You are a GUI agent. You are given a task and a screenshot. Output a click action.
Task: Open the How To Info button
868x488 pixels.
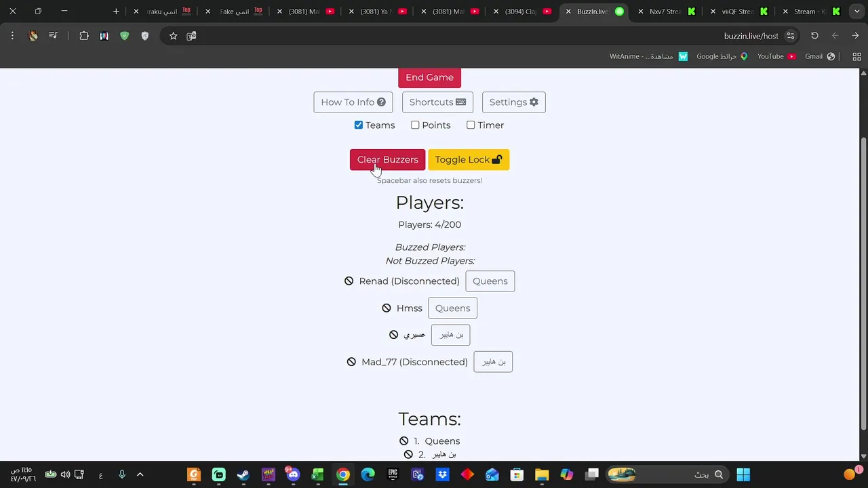(x=353, y=102)
